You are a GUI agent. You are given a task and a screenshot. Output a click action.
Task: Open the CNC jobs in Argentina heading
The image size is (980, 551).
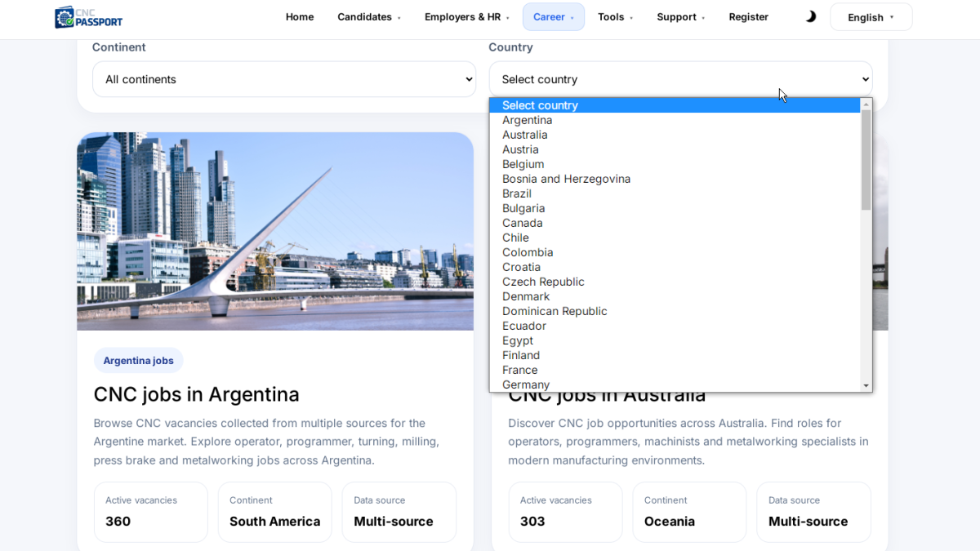tap(196, 394)
